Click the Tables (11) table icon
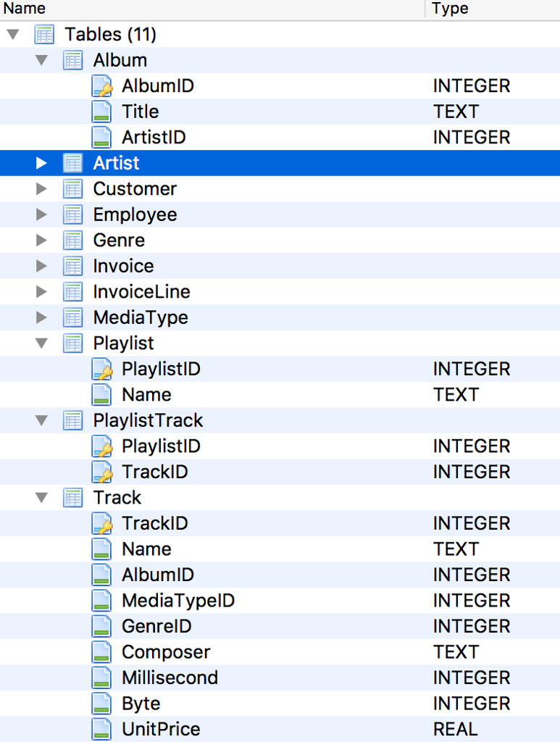Screen dimensions: 560x742 pos(44,35)
